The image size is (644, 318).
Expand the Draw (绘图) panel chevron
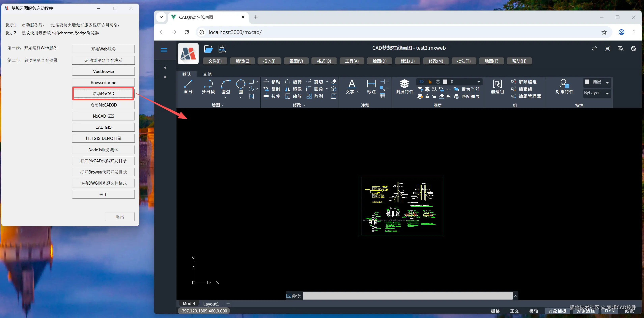223,105
